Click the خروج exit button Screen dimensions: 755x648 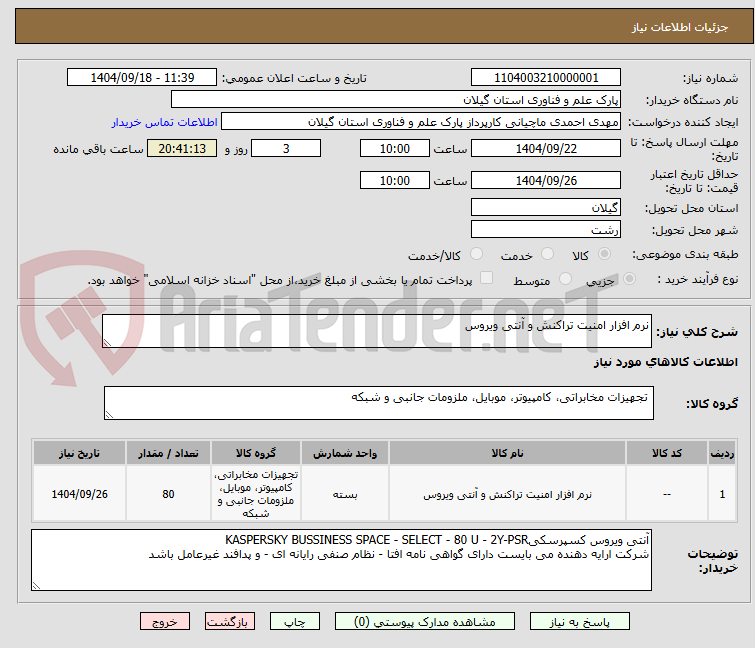[x=165, y=621]
